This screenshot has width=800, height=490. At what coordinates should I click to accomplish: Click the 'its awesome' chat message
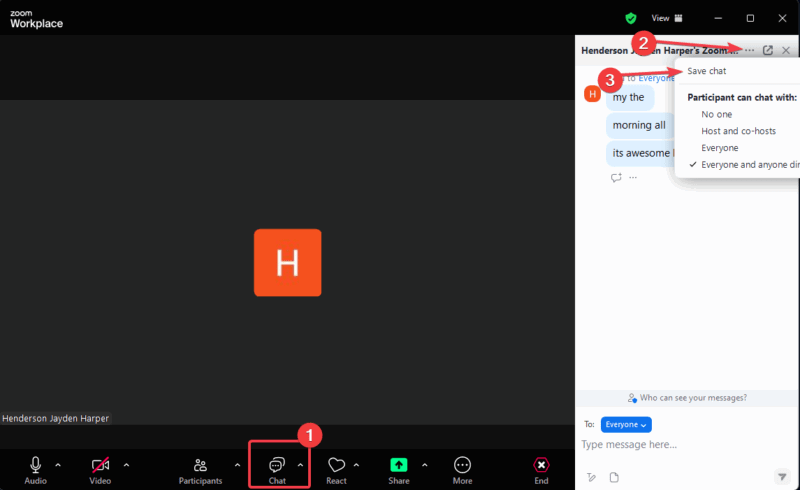[x=641, y=153]
